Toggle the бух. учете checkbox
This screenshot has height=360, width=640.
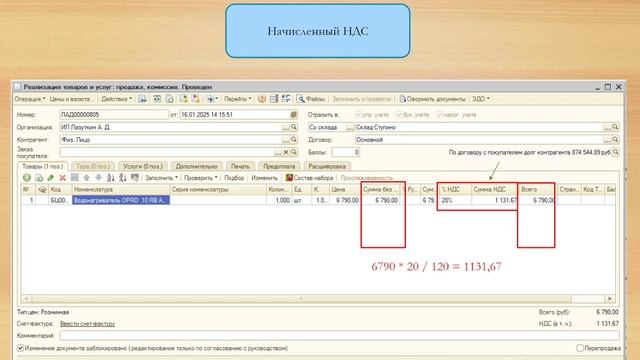(399, 115)
